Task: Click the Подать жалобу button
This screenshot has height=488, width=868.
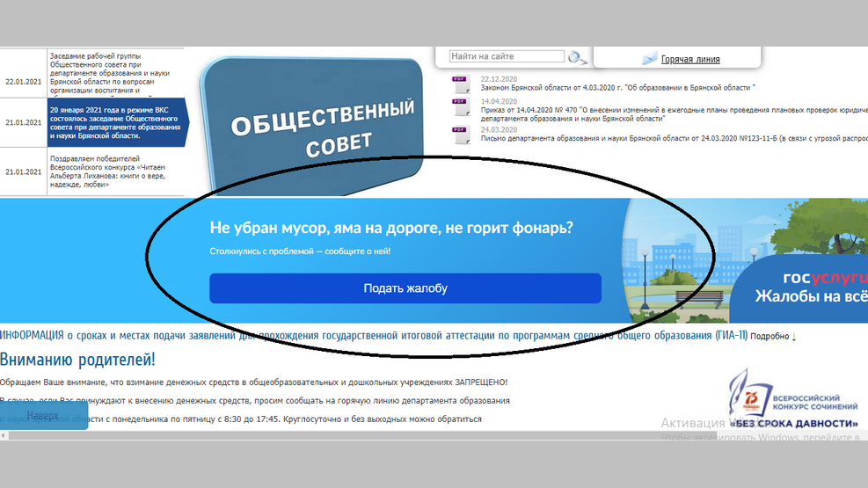Action: (405, 288)
